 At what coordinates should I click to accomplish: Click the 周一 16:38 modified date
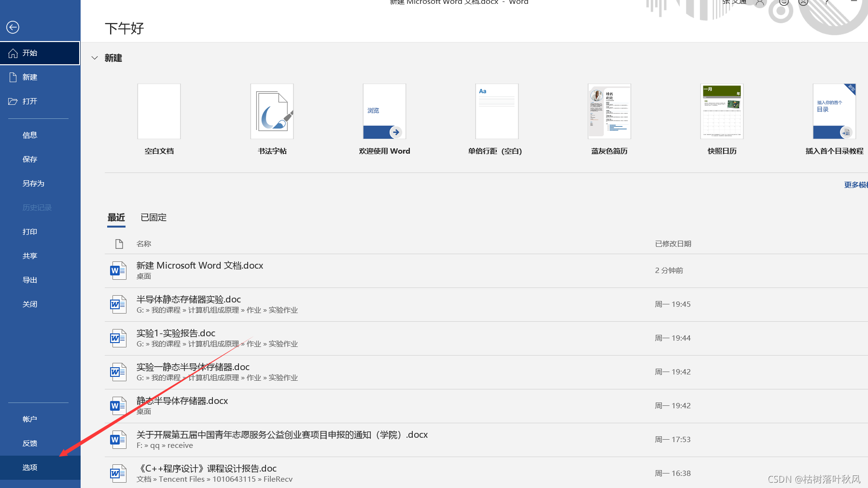coord(672,474)
